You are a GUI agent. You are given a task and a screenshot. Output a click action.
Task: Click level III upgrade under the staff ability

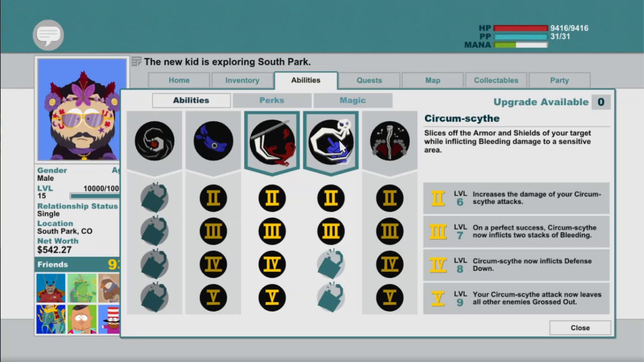click(390, 231)
